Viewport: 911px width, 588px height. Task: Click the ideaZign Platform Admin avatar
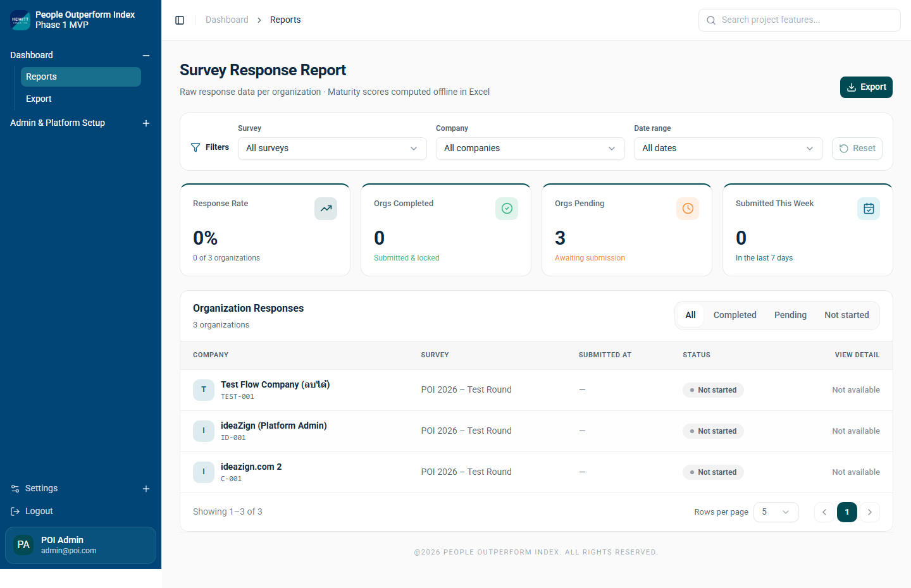[x=204, y=431]
